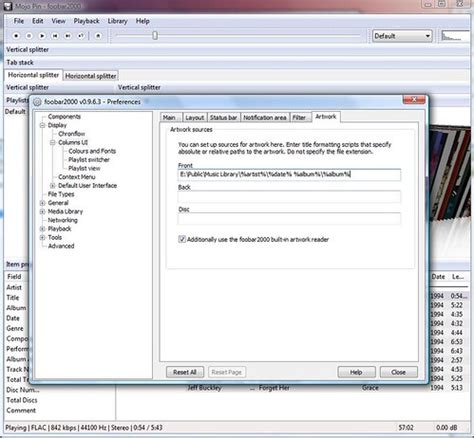Open the Playback menu
The width and height of the screenshot is (474, 438).
87,21
